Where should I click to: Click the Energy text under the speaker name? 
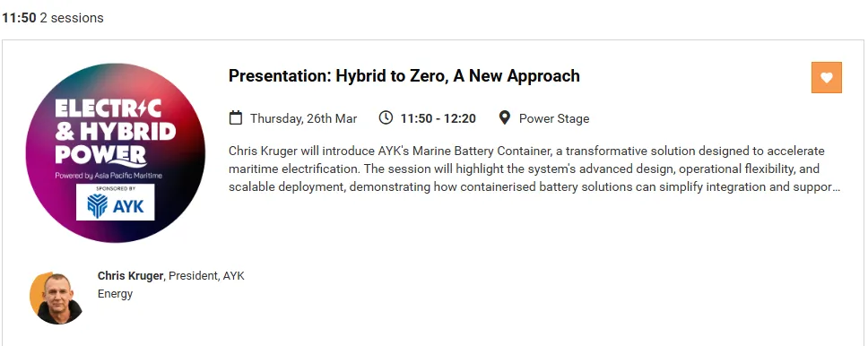coord(115,294)
